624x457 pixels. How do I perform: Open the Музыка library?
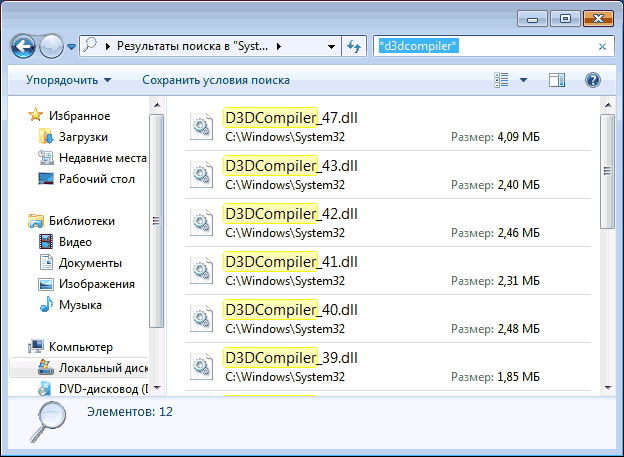click(x=80, y=305)
